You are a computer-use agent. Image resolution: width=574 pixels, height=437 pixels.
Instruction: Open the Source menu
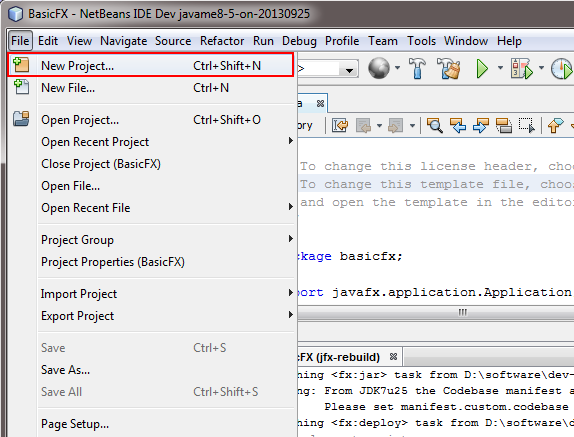click(173, 41)
